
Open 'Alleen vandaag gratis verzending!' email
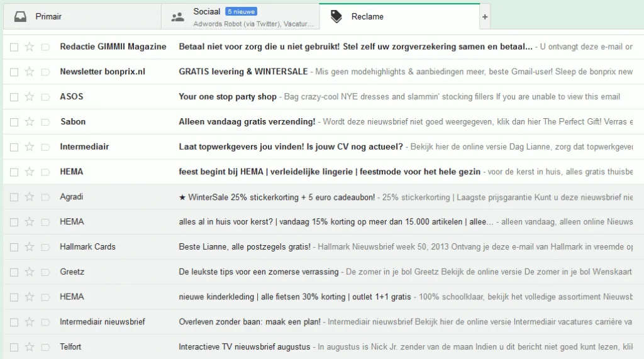click(247, 121)
